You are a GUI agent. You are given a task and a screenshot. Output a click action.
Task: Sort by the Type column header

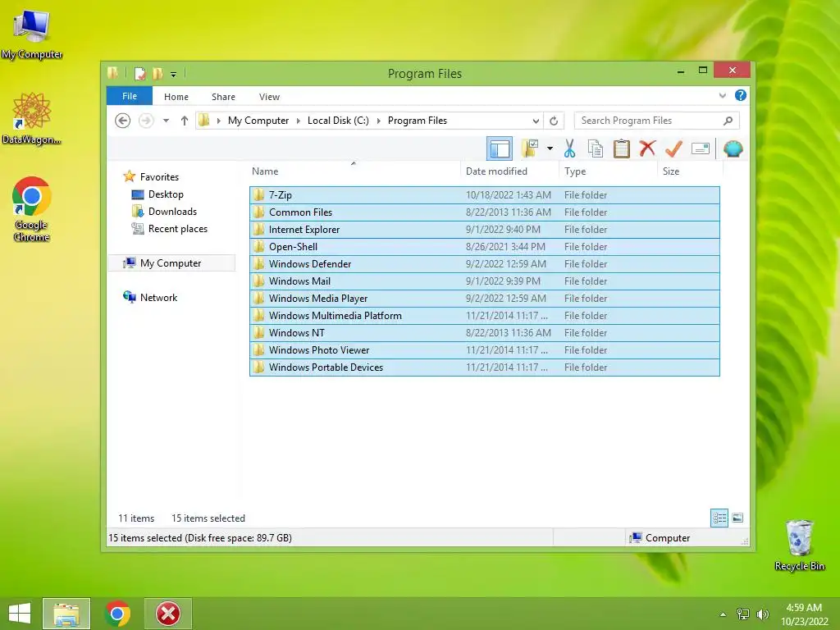coord(608,171)
